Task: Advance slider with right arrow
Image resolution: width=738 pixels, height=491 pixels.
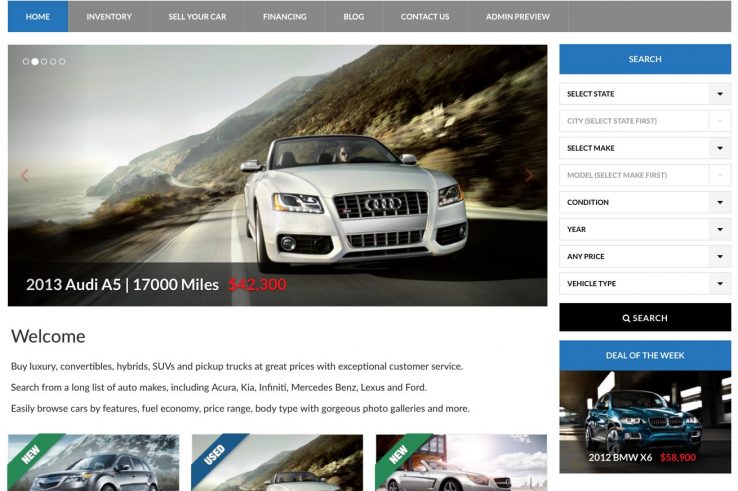Action: click(x=529, y=175)
